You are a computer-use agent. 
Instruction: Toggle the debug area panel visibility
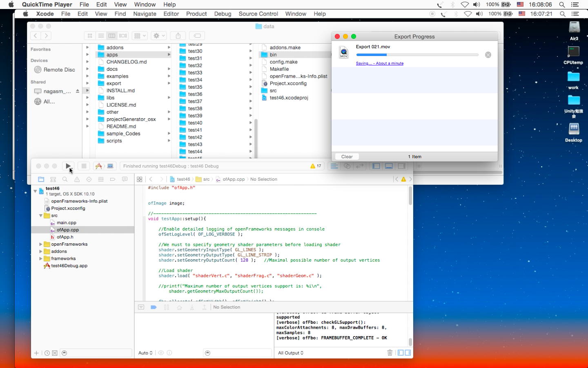point(389,166)
